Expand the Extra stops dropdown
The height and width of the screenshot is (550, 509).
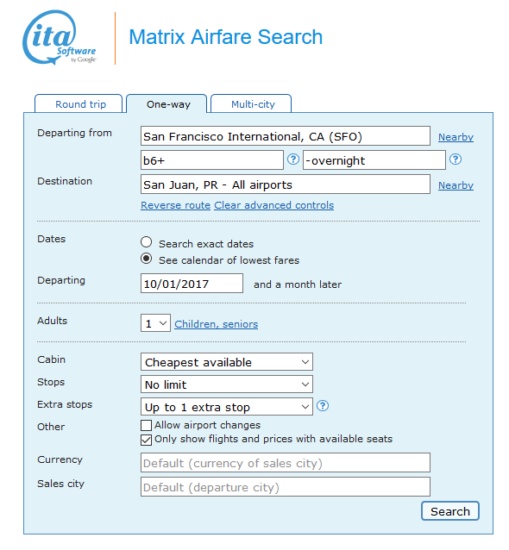(x=227, y=407)
